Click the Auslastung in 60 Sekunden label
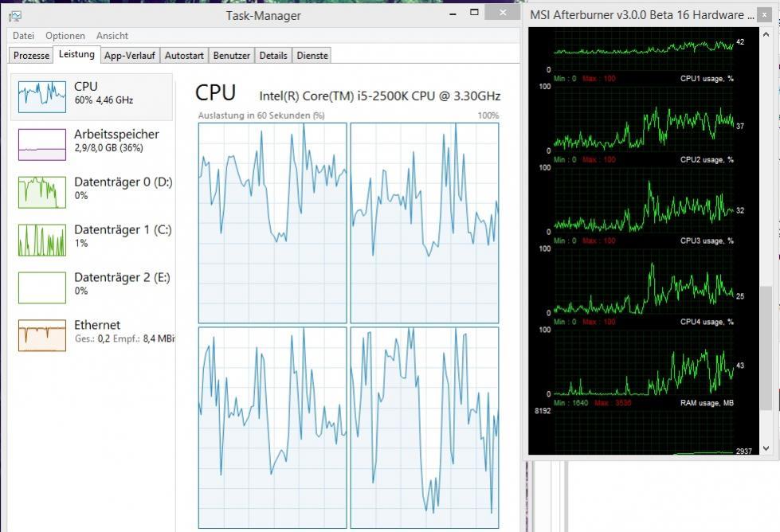Image resolution: width=780 pixels, height=532 pixels. pos(261,115)
